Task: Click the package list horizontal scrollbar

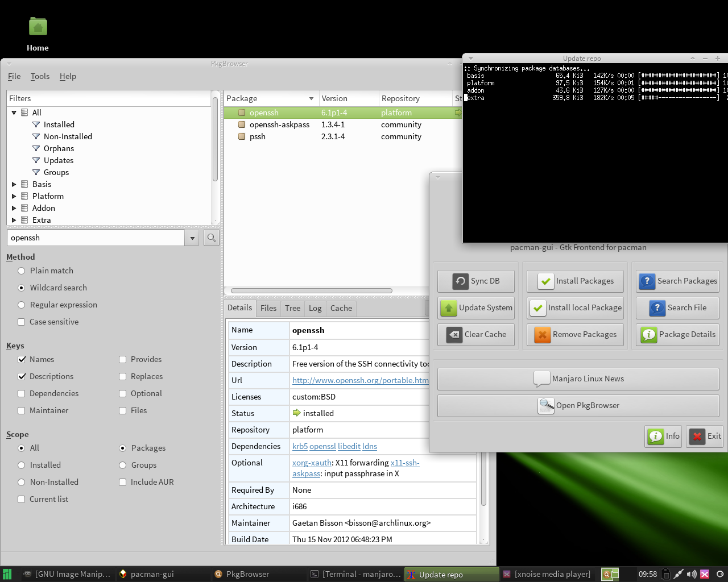Action: pos(312,290)
